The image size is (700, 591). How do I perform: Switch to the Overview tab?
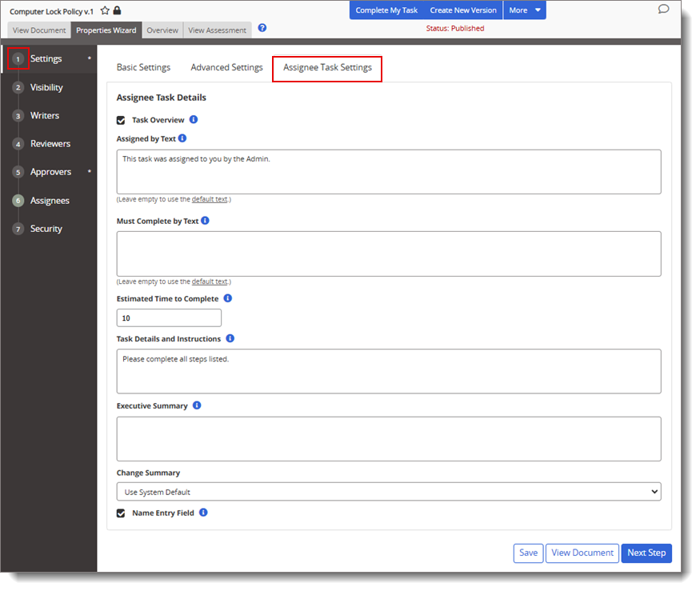pyautogui.click(x=162, y=30)
